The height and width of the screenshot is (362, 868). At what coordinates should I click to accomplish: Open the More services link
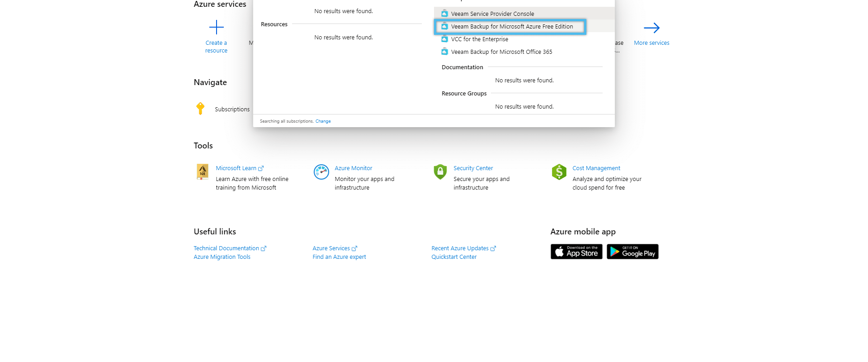(x=651, y=43)
